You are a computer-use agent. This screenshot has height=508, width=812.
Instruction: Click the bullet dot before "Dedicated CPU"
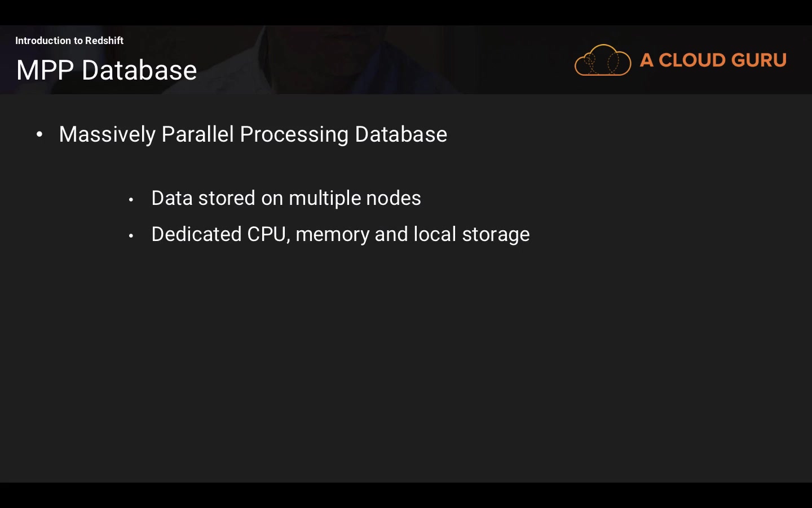tap(131, 235)
